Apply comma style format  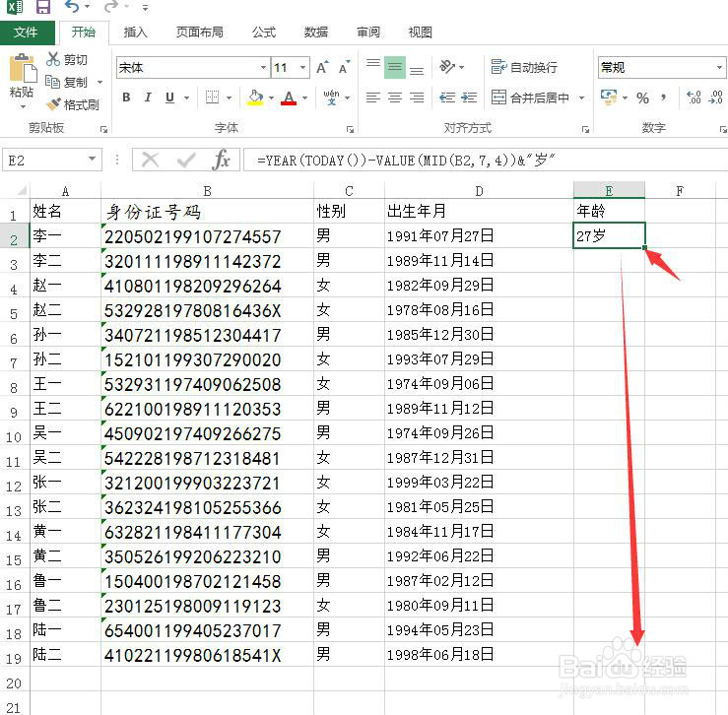[663, 97]
